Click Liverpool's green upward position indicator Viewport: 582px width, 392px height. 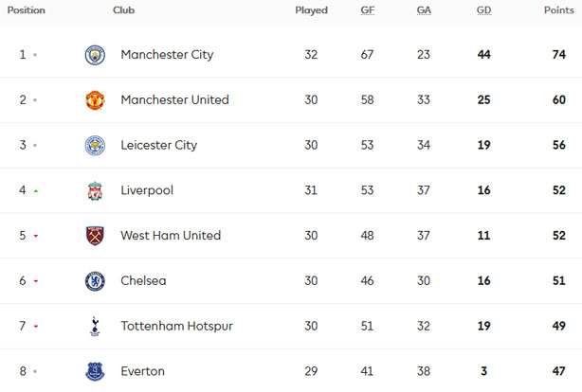click(x=36, y=191)
